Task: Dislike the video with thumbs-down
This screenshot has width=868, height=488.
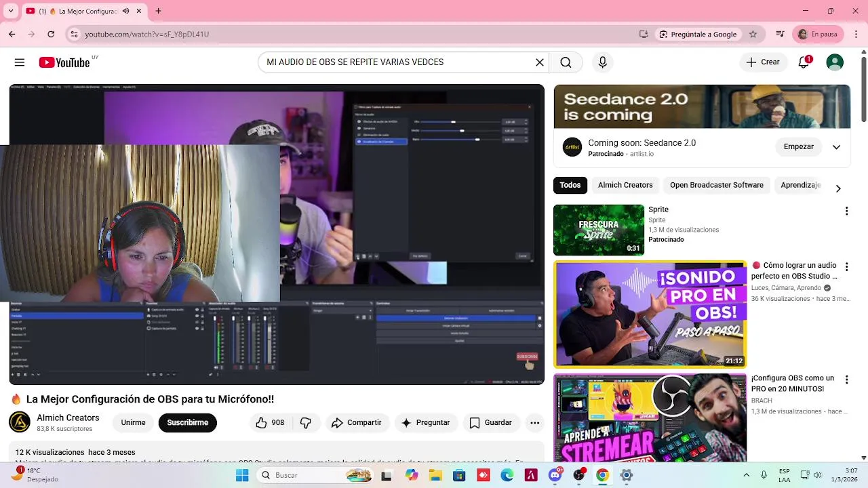Action: 306,423
